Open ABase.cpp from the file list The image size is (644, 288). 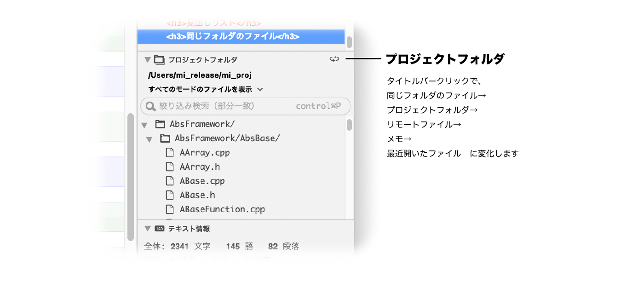(x=202, y=181)
